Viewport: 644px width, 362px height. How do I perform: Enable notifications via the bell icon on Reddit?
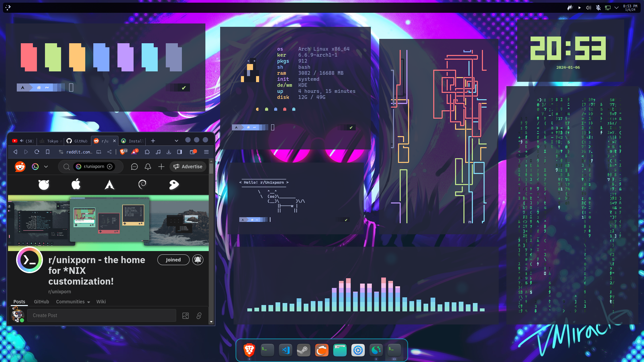[148, 167]
